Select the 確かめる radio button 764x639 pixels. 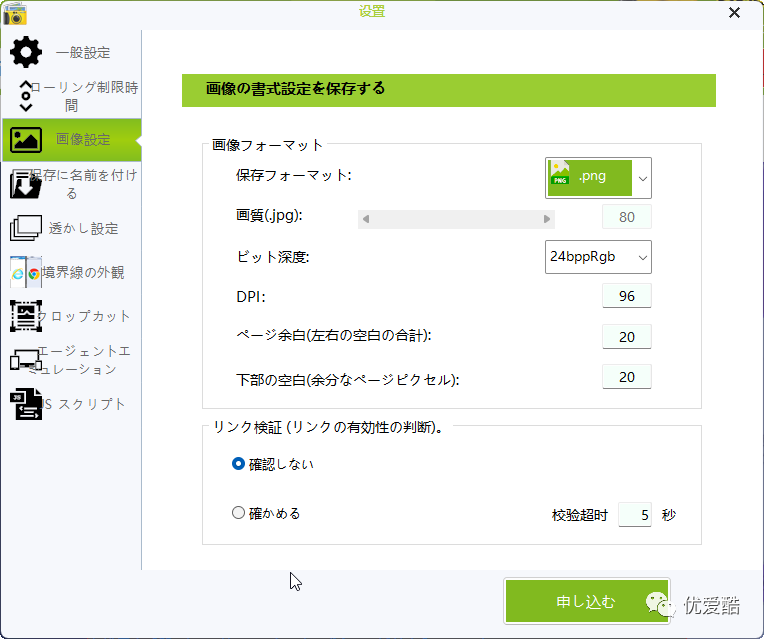click(x=238, y=513)
